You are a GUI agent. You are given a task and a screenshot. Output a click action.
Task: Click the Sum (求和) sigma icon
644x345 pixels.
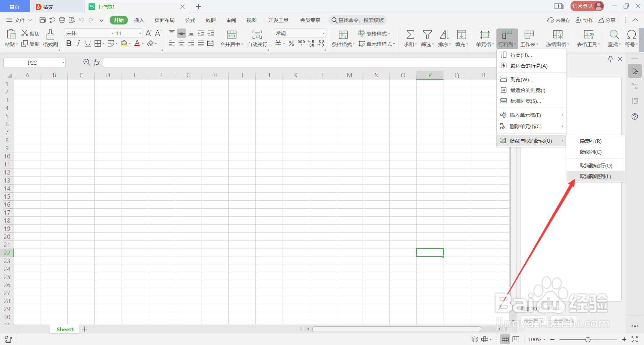[x=410, y=34]
